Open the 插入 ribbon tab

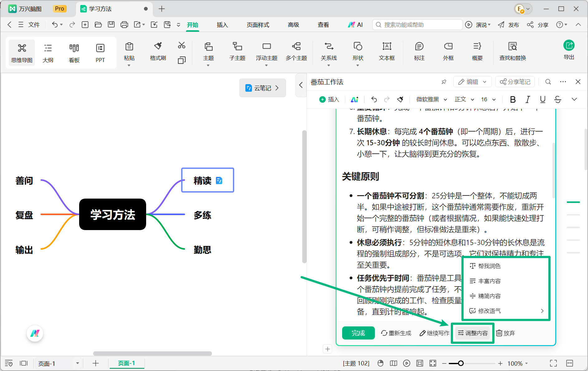(x=222, y=25)
